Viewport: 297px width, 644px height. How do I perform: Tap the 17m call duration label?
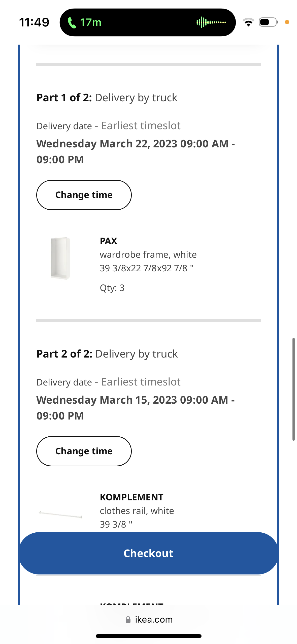tap(91, 23)
